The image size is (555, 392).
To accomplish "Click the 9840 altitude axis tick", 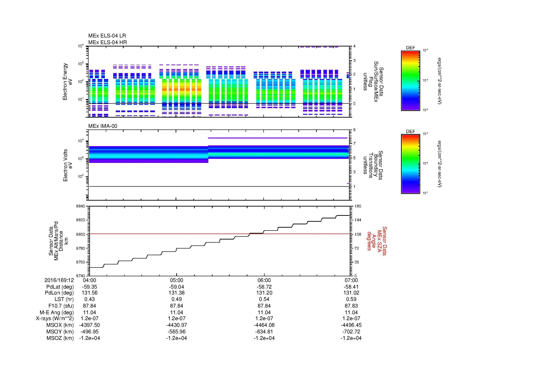I will point(81,206).
